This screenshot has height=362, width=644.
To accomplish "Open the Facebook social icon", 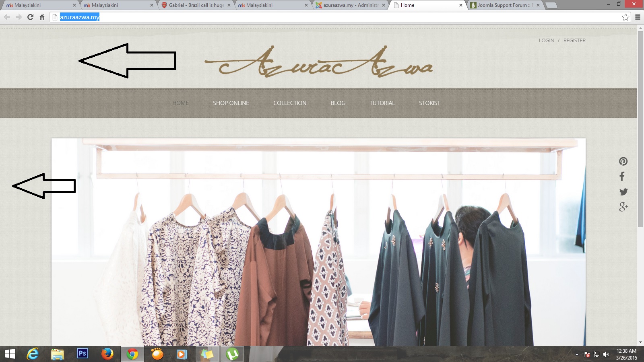I will [622, 176].
